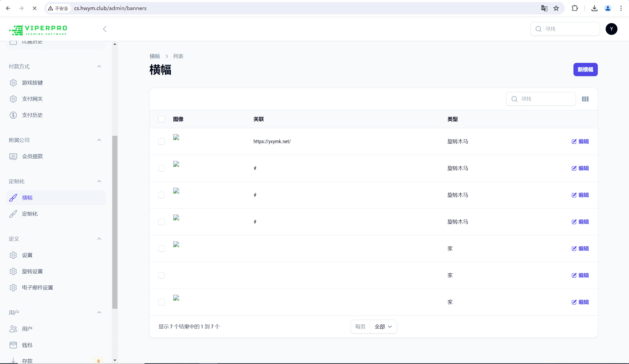Click the Y user avatar
This screenshot has height=364, width=629.
click(x=611, y=29)
